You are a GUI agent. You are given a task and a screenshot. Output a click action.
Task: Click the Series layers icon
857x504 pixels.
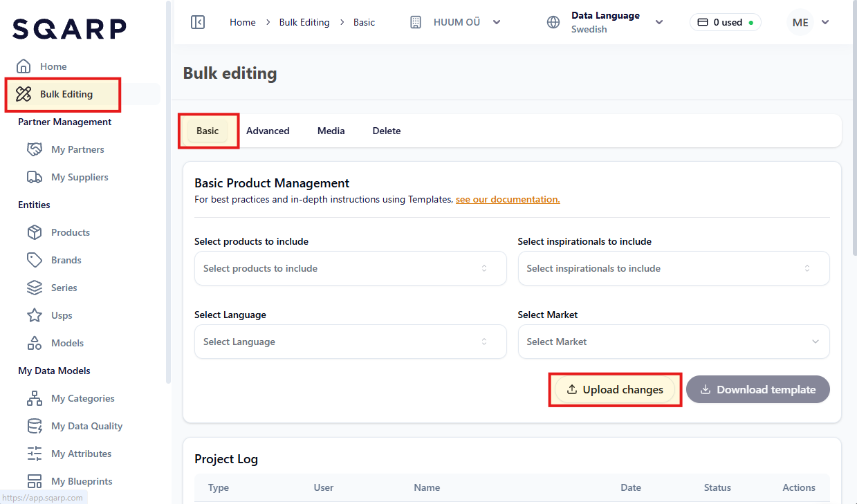click(x=35, y=288)
